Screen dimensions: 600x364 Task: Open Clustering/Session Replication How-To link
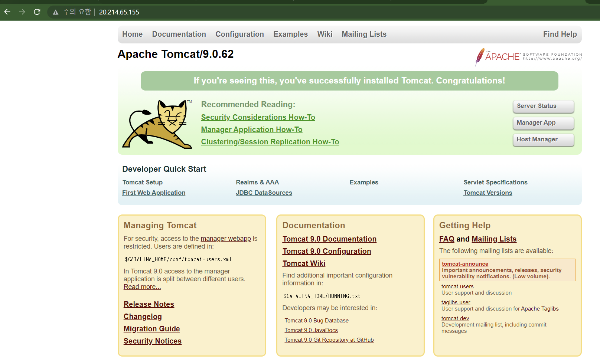click(270, 142)
